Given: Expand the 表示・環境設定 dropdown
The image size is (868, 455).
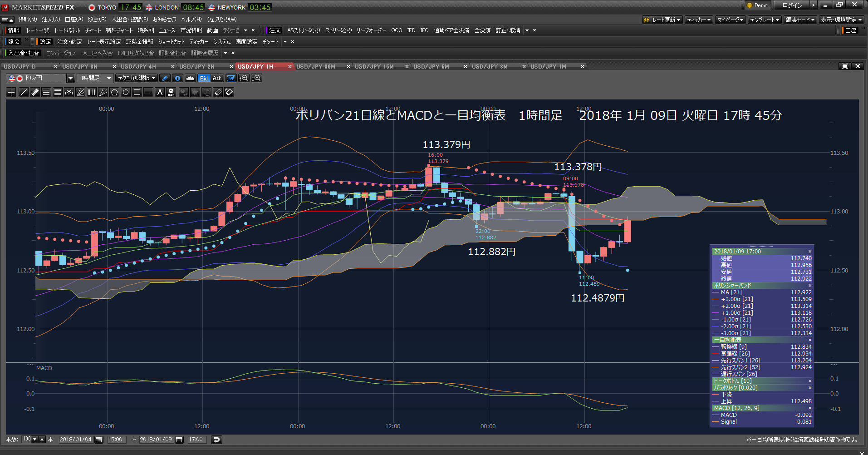Looking at the screenshot, I should click(842, 20).
